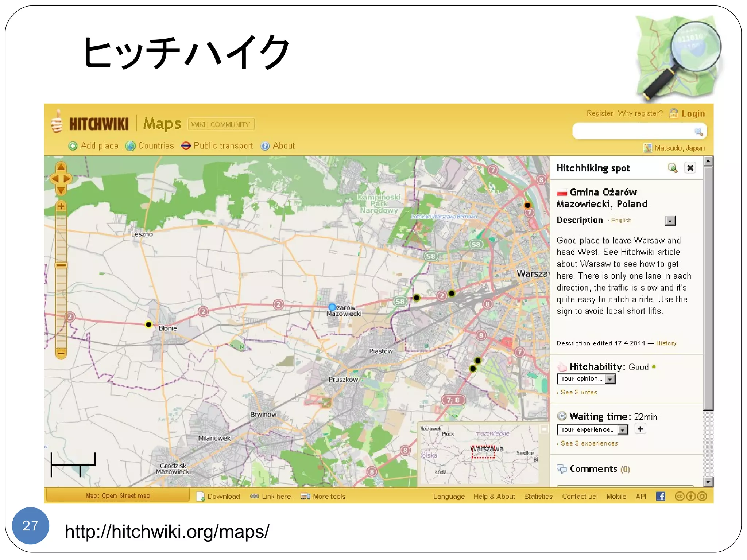747x560 pixels.
Task: Click the plus button next to experience
Action: point(640,429)
